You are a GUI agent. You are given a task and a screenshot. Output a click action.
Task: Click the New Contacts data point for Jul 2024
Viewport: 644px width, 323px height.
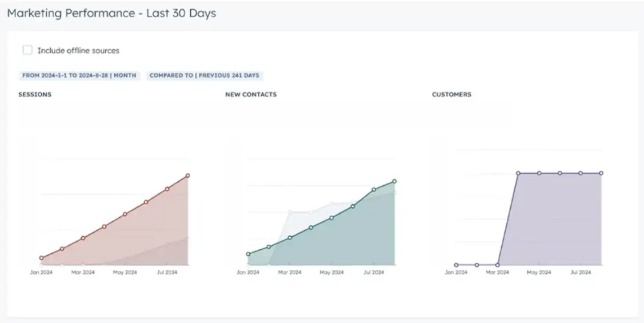coord(374,190)
